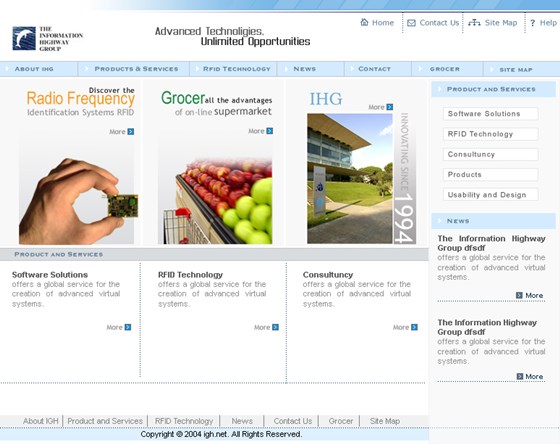Open the Grocer menu item in navigation bar
Screen dimensions: 560x444
click(445, 69)
